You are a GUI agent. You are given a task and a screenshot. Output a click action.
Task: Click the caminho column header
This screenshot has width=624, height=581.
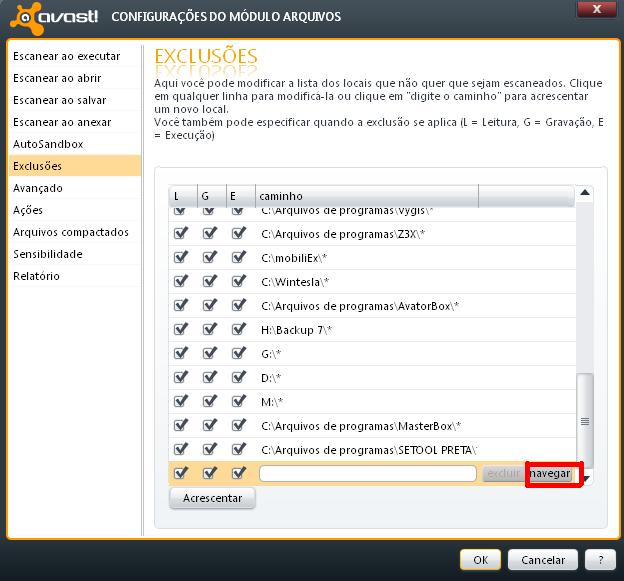point(367,196)
